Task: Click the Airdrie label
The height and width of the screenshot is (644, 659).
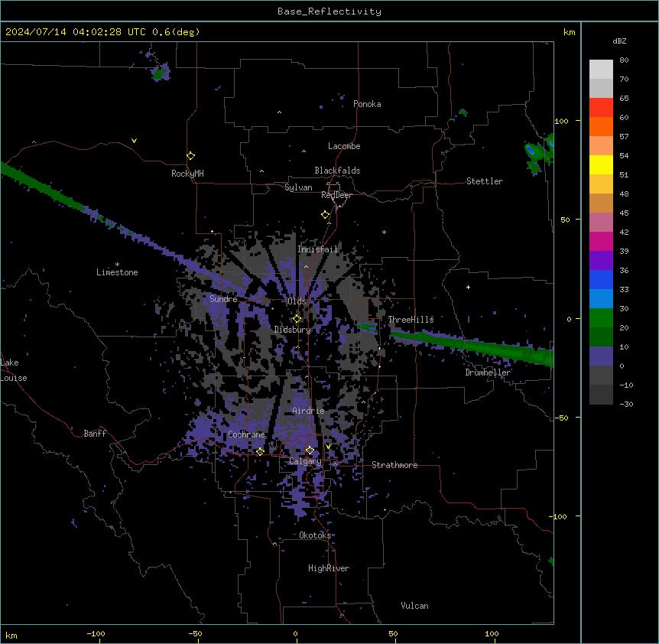Action: point(308,411)
